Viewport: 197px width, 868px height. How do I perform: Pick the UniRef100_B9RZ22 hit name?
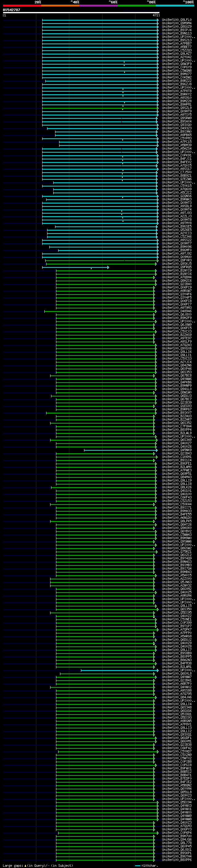pyautogui.click(x=177, y=81)
